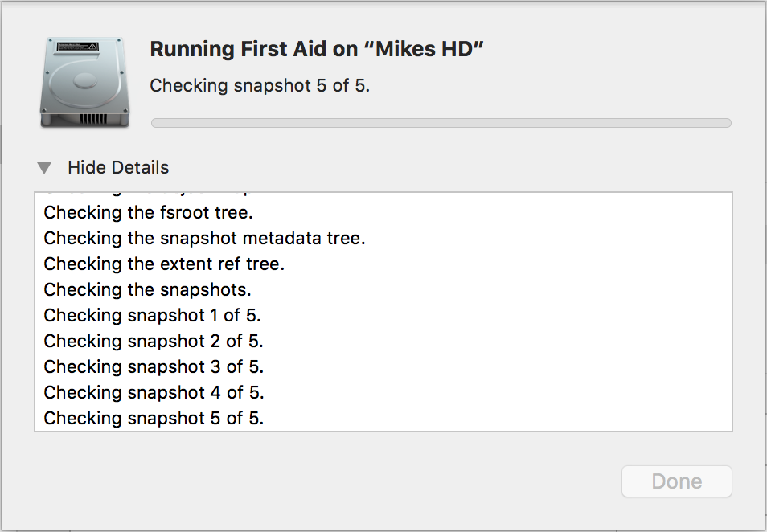767x532 pixels.
Task: Select the 'Checking the extent ref tree' line
Action: tap(163, 264)
